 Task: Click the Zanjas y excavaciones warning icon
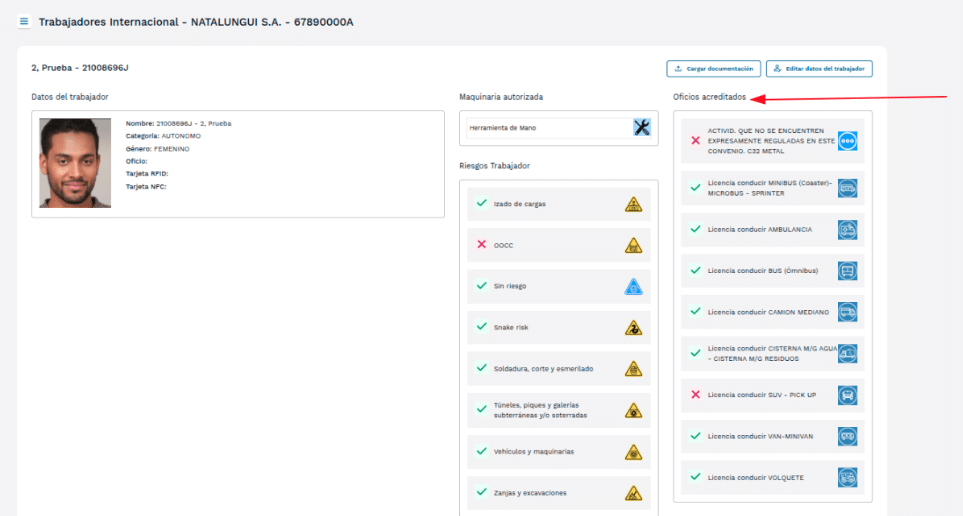point(633,493)
